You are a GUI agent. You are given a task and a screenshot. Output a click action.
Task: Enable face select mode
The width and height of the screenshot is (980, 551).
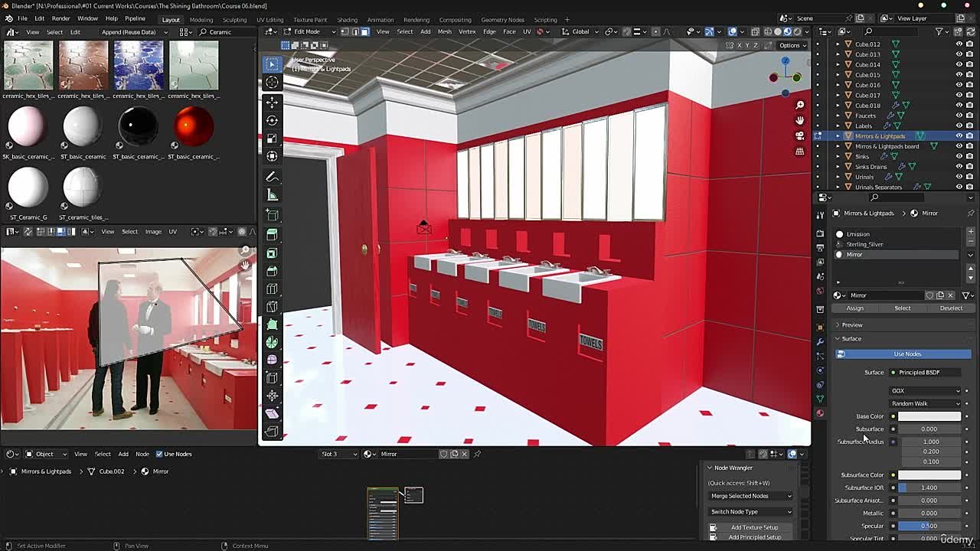click(x=364, y=31)
